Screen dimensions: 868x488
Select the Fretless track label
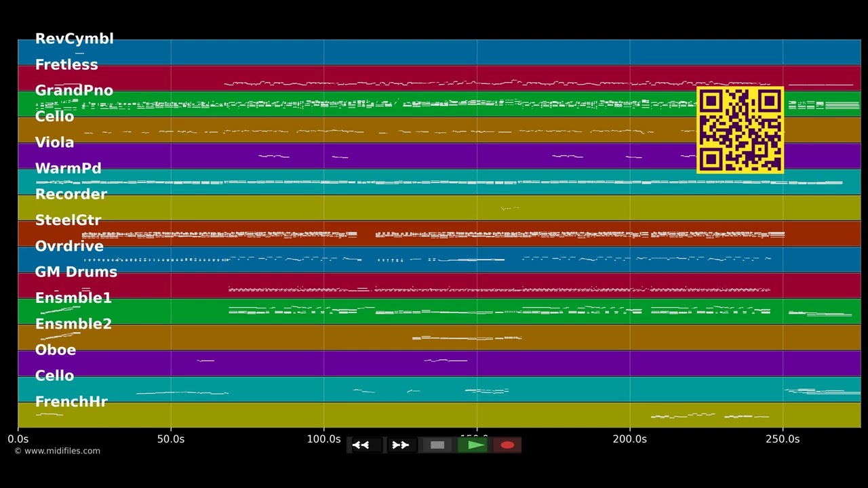[x=66, y=64]
